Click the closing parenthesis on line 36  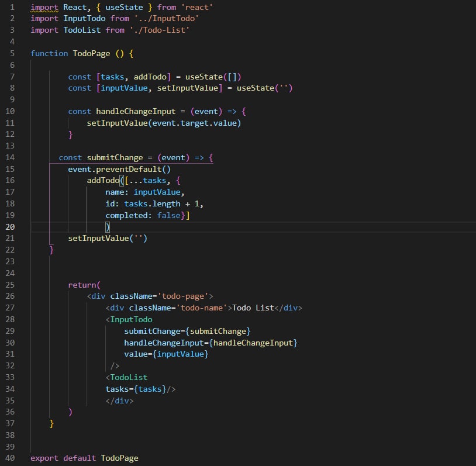70,412
